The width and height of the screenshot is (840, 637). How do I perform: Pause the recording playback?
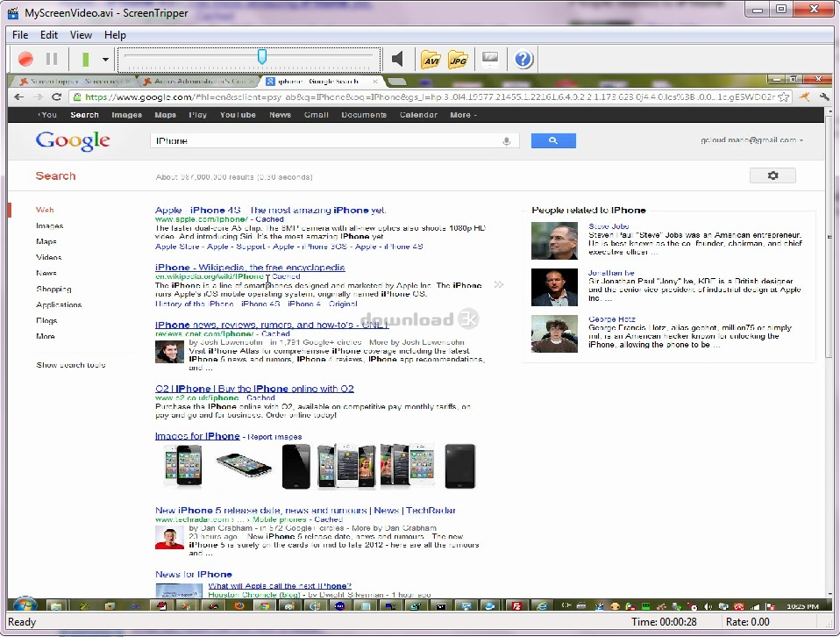[x=52, y=60]
